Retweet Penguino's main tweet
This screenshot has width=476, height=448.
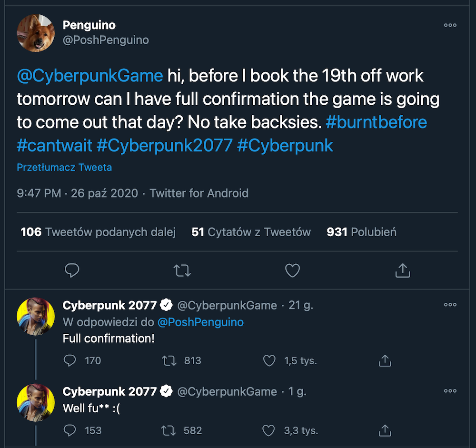click(182, 270)
